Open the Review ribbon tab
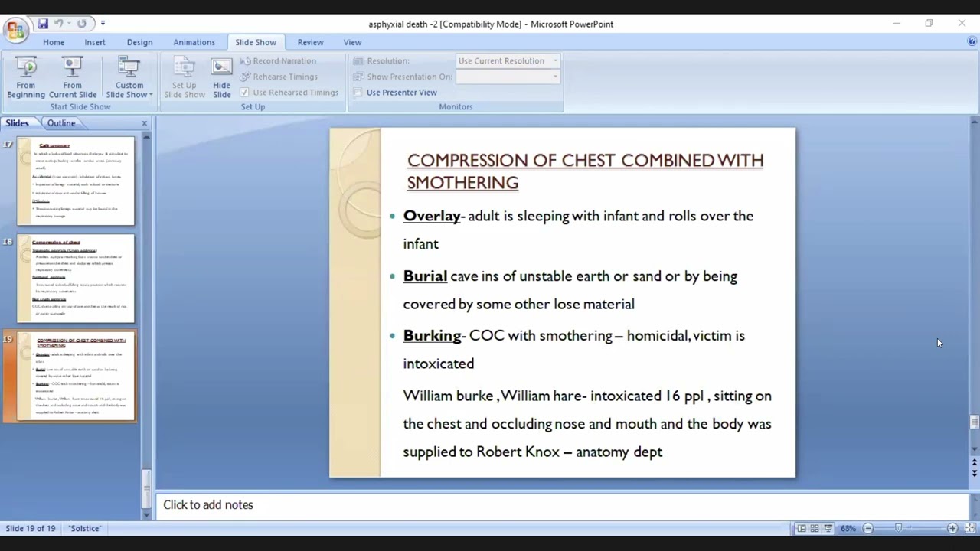 click(x=310, y=42)
